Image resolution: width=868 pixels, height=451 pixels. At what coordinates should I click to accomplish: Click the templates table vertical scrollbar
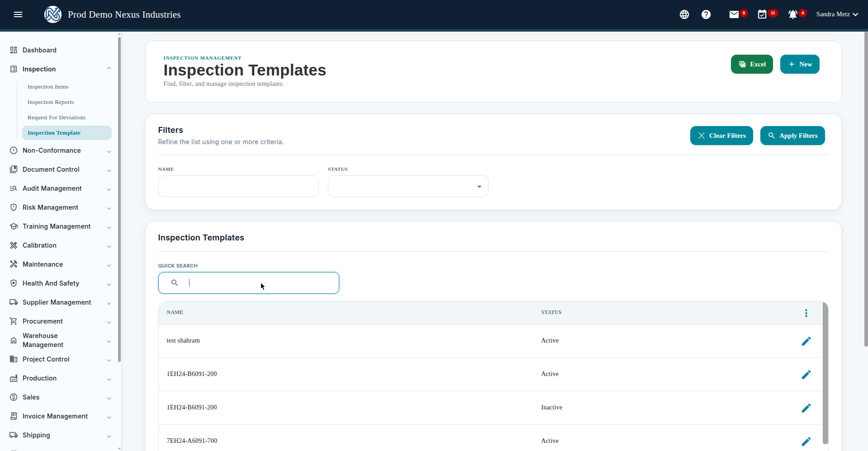tap(825, 373)
